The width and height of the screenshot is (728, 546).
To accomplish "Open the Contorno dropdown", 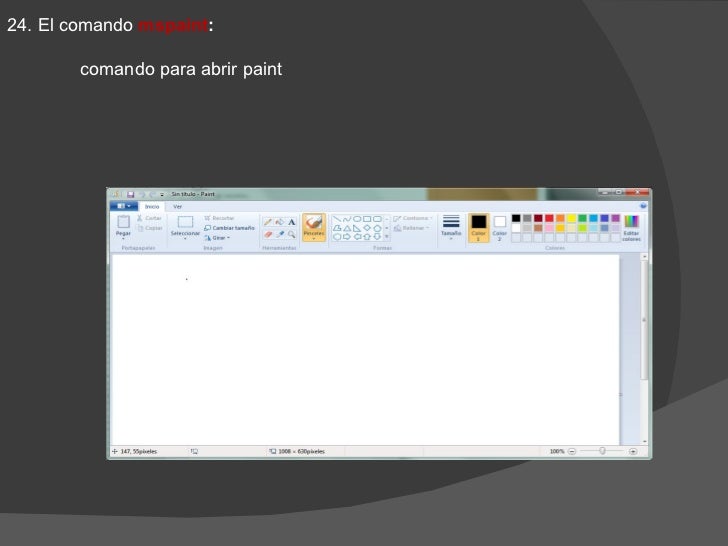I will coord(413,218).
